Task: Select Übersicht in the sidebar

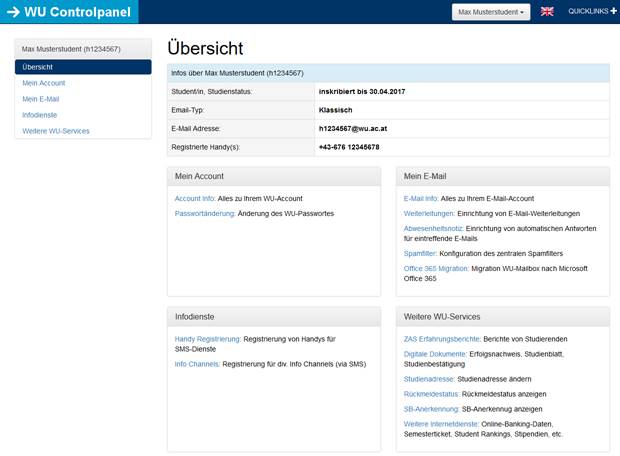Action: (83, 67)
